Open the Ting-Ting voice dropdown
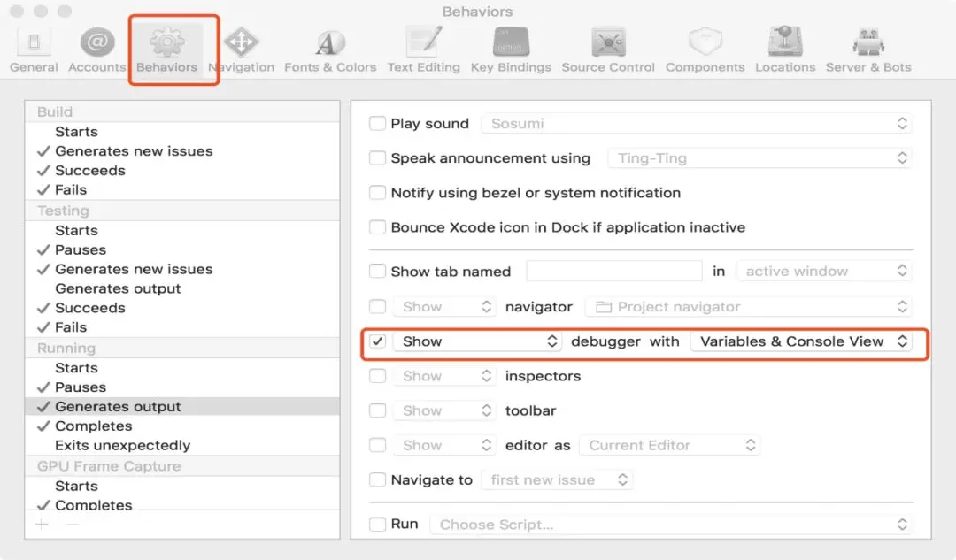 pos(759,157)
